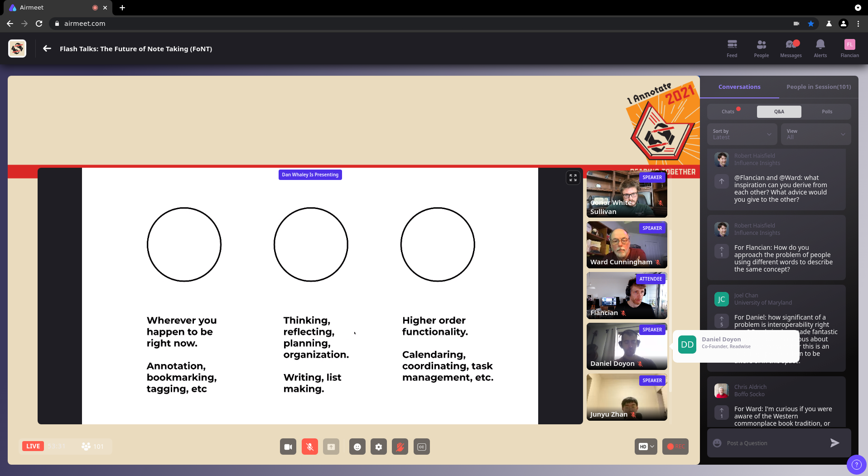Bookmark the page with the star icon
The width and height of the screenshot is (868, 476).
click(x=811, y=24)
